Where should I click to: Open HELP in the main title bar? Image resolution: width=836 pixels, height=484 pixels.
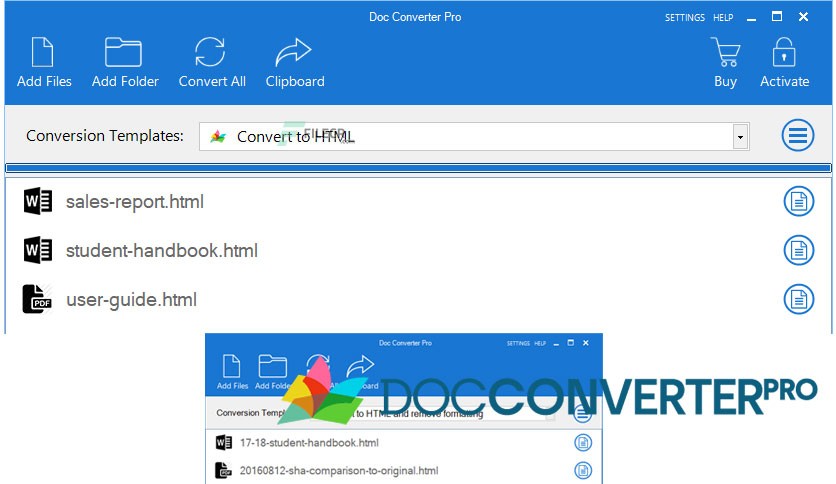tap(723, 18)
